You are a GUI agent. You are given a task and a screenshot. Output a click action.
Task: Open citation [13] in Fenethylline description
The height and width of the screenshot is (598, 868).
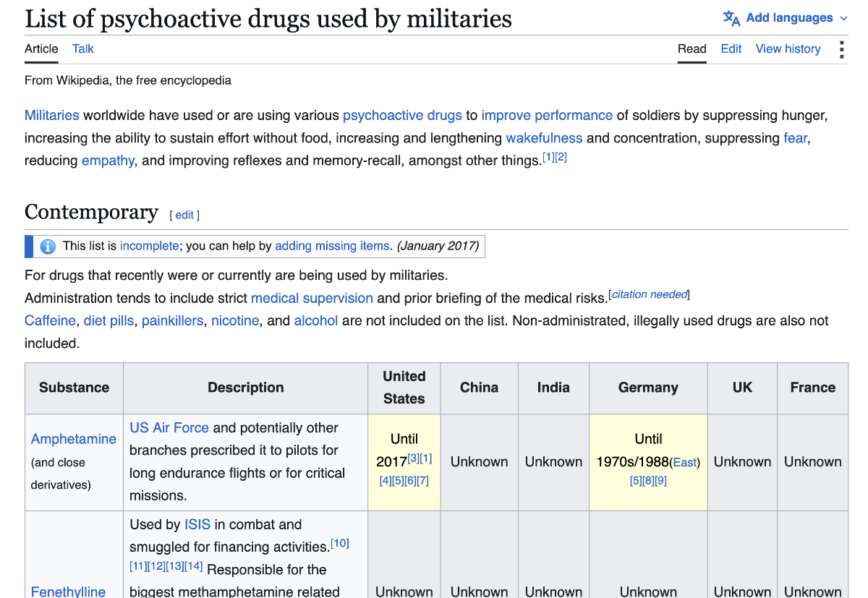pos(175,566)
